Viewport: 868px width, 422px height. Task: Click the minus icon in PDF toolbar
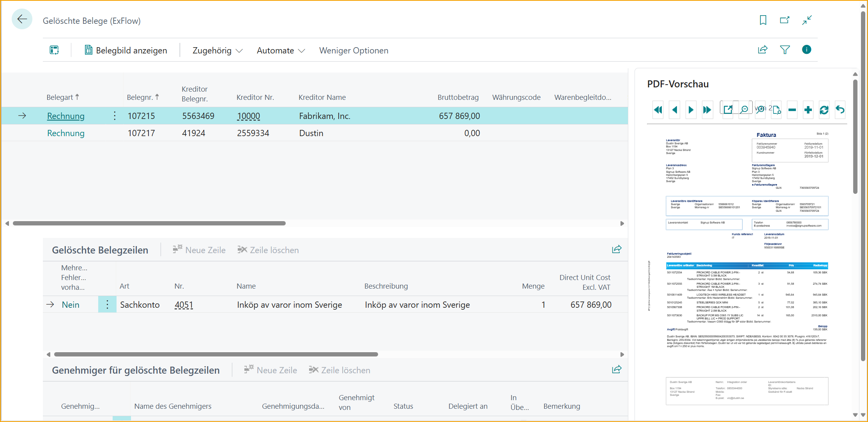pyautogui.click(x=792, y=110)
